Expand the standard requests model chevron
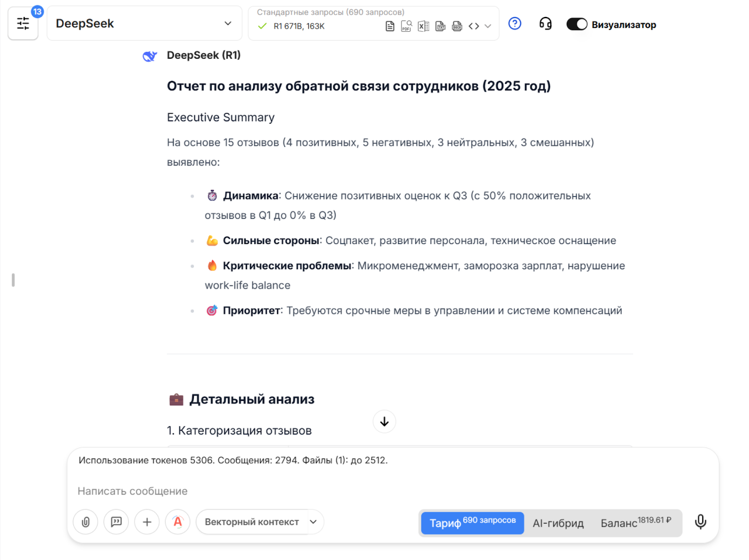Viewport: 749px width, 560px height. point(488,26)
